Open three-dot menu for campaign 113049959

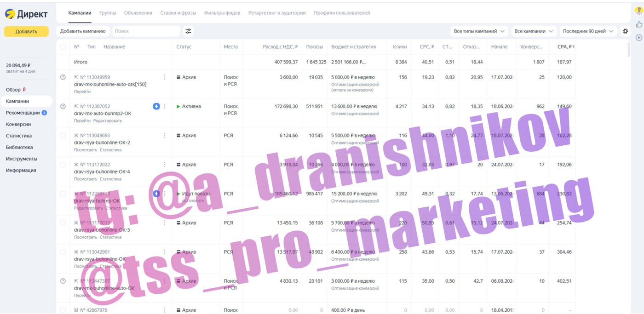pos(165,77)
